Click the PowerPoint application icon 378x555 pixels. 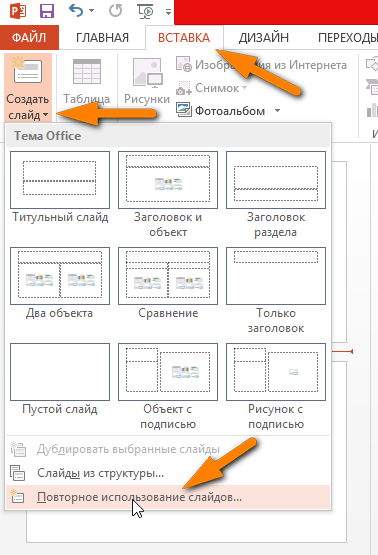point(18,11)
